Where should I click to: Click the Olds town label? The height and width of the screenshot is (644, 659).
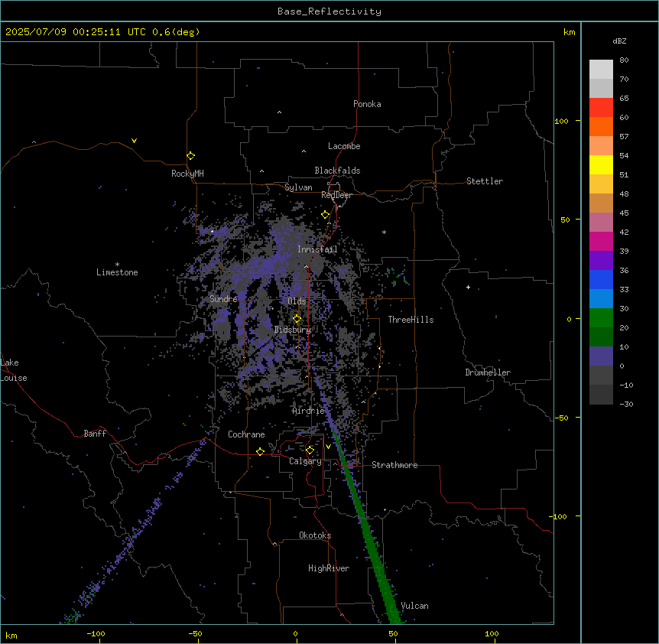(x=297, y=301)
